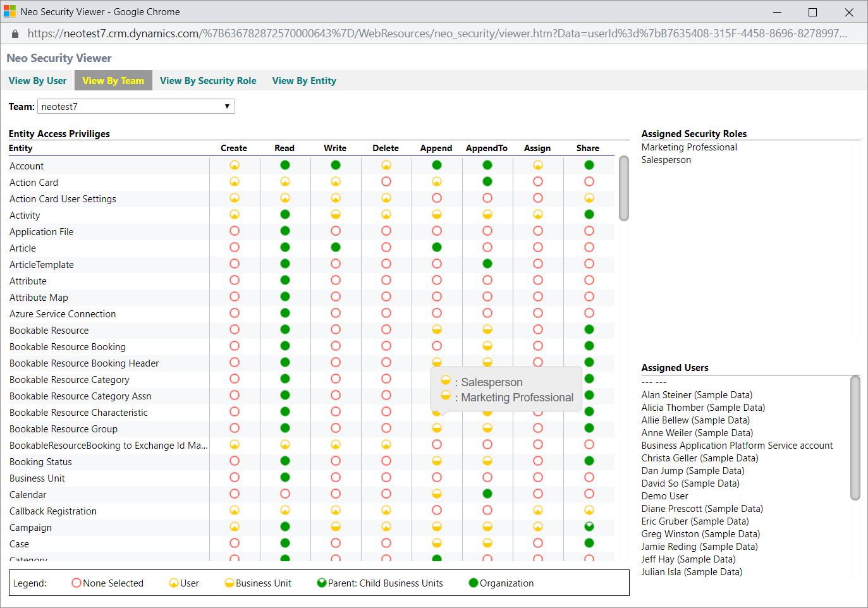Click the Application File row Read icon
This screenshot has width=868, height=608.
[285, 231]
